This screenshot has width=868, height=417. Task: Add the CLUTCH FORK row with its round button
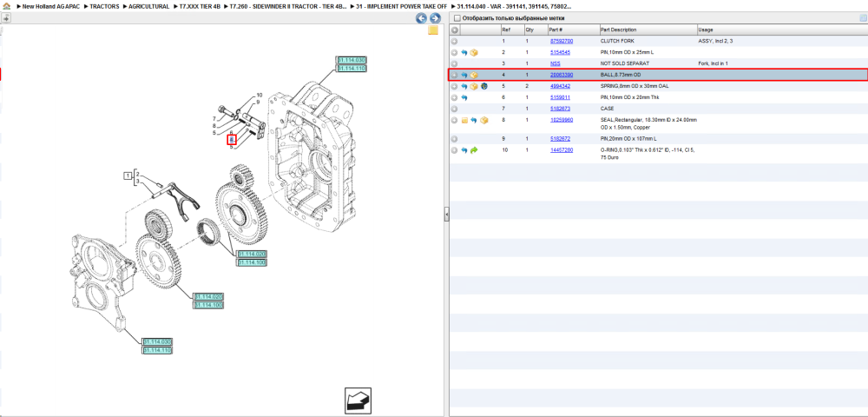click(455, 41)
